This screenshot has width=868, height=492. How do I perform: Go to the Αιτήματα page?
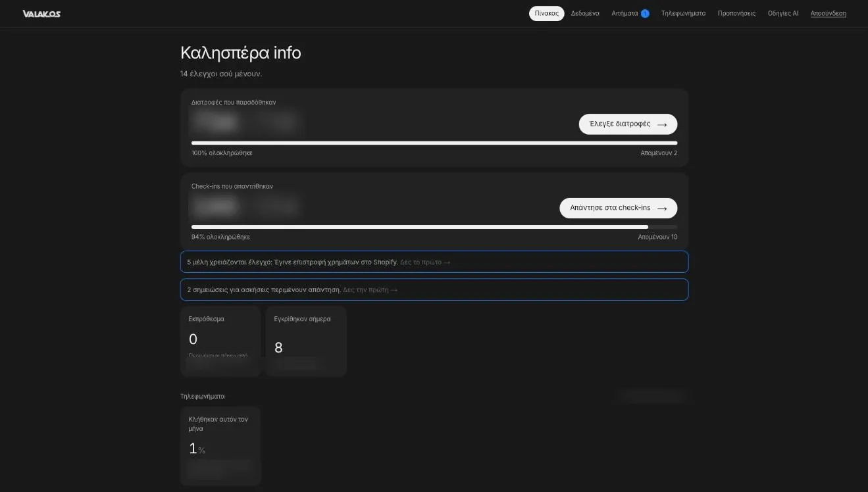(625, 13)
